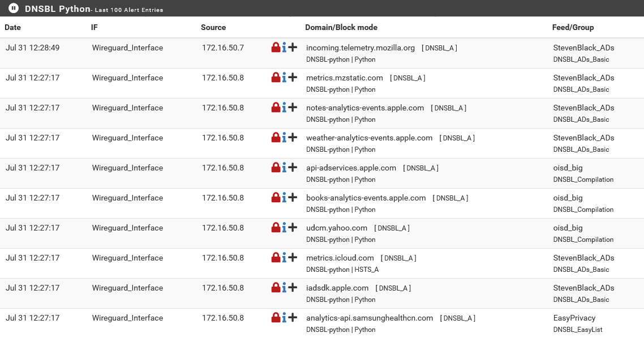Open info lookup for udcm.yahoo.com
This screenshot has height=337, width=644.
[284, 228]
